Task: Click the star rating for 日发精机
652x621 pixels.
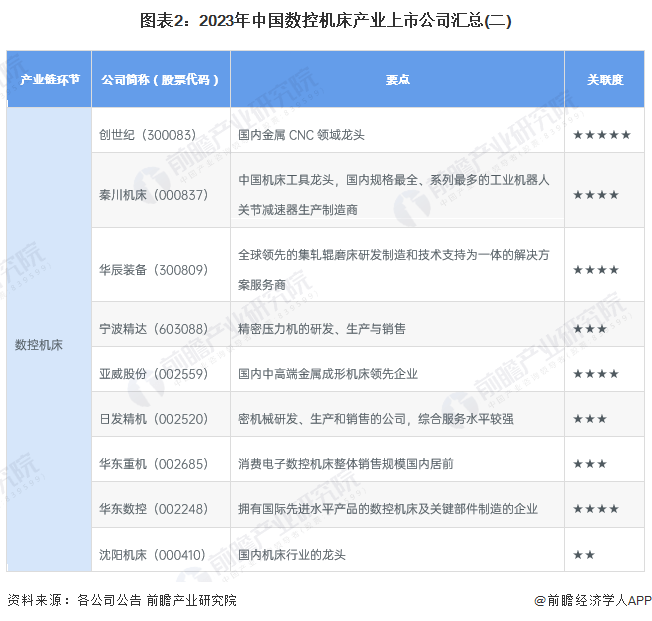Action: click(x=590, y=419)
